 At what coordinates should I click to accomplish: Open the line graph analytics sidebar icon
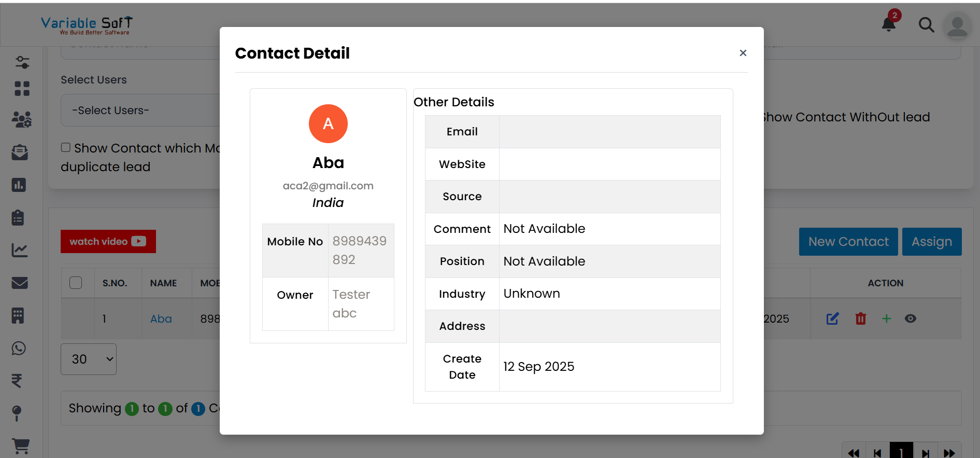(x=20, y=250)
